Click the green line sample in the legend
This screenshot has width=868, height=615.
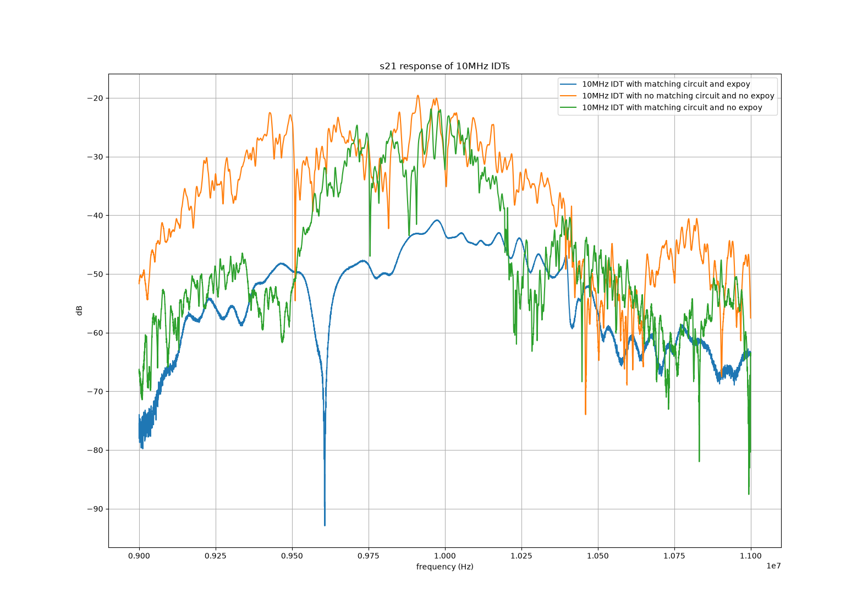click(x=569, y=108)
